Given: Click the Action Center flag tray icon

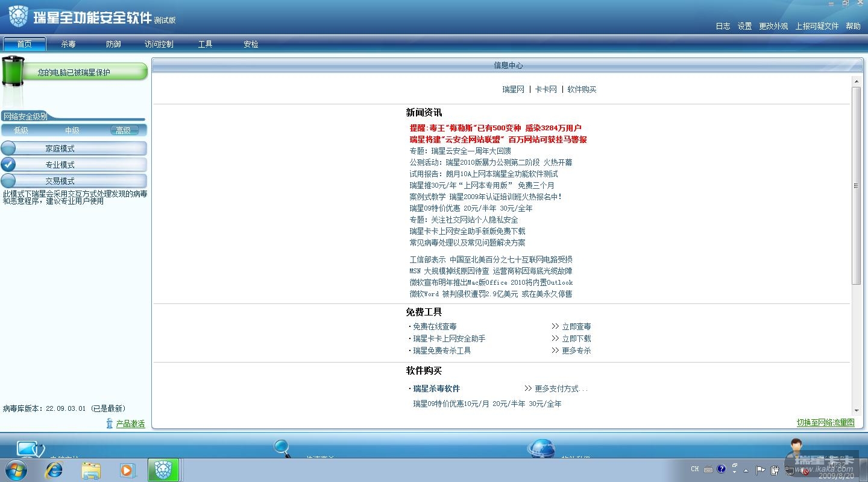Looking at the screenshot, I should coord(761,470).
